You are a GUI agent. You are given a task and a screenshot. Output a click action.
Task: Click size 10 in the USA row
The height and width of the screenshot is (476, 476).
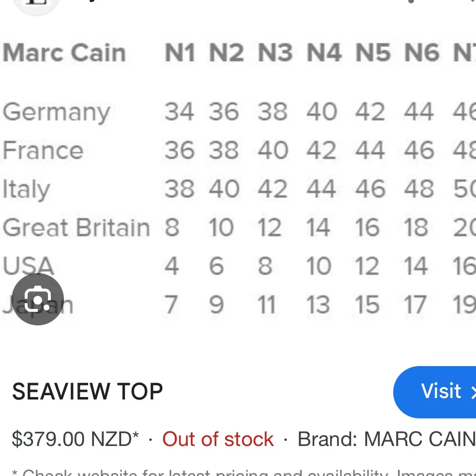point(319,265)
